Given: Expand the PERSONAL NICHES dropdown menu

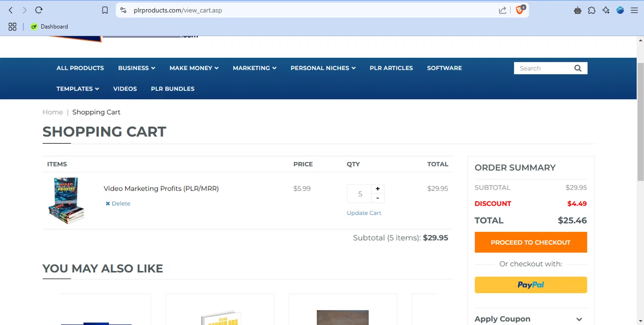Looking at the screenshot, I should 323,68.
